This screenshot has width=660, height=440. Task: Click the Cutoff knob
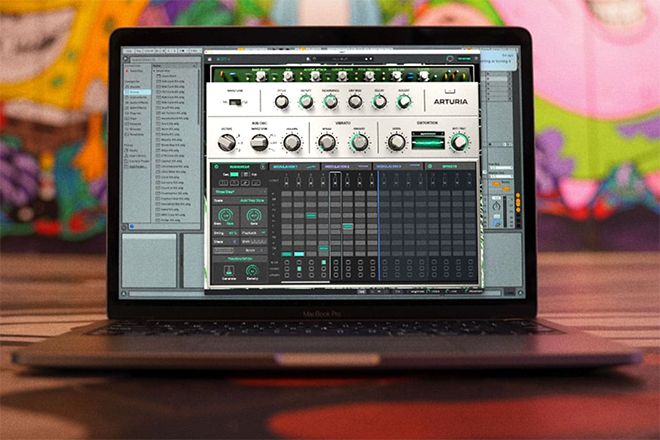pos(306,102)
